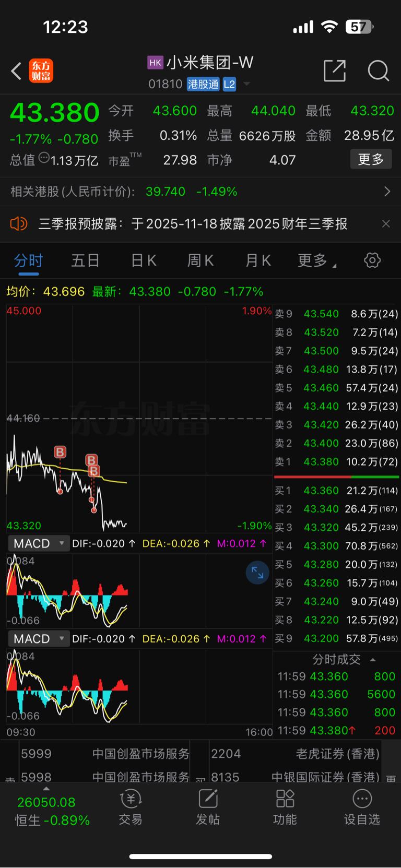Image resolution: width=401 pixels, height=868 pixels.
Task: Tap the current price 43.380 header
Action: coord(54,112)
